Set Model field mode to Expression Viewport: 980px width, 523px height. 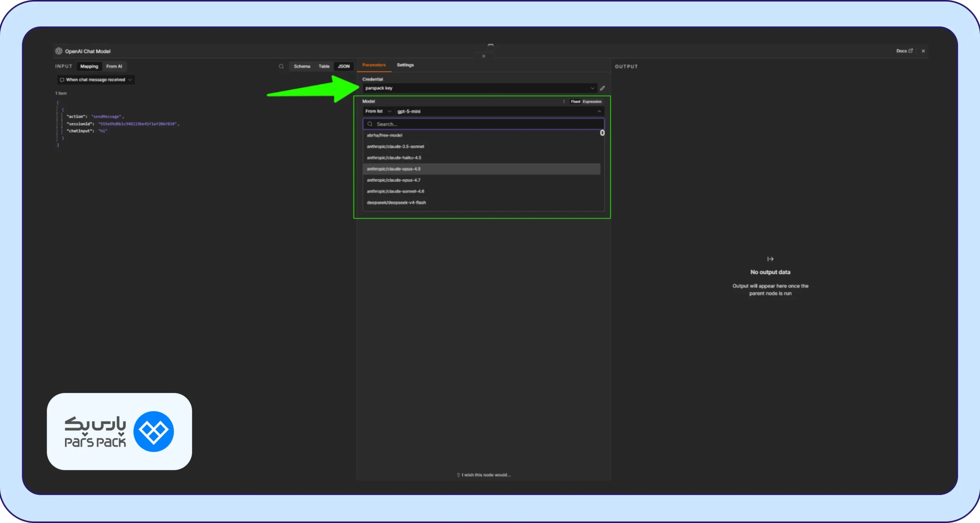click(592, 102)
